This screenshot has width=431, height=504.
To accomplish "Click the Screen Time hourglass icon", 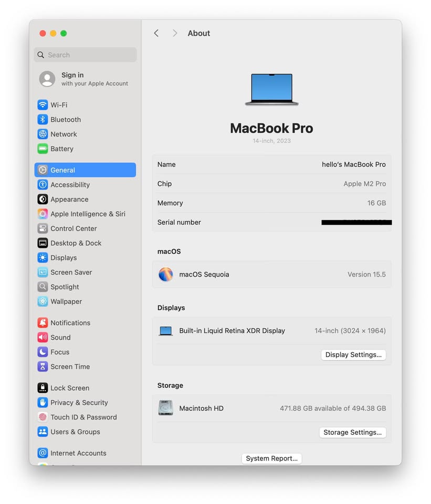I will click(x=43, y=366).
